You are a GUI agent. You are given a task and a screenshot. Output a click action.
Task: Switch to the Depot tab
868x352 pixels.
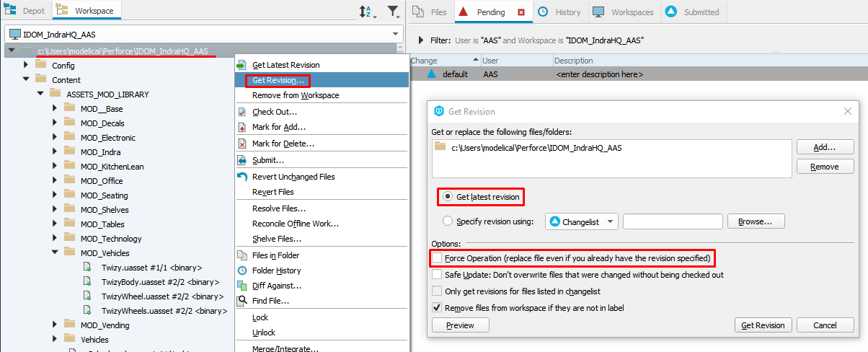[x=25, y=11]
